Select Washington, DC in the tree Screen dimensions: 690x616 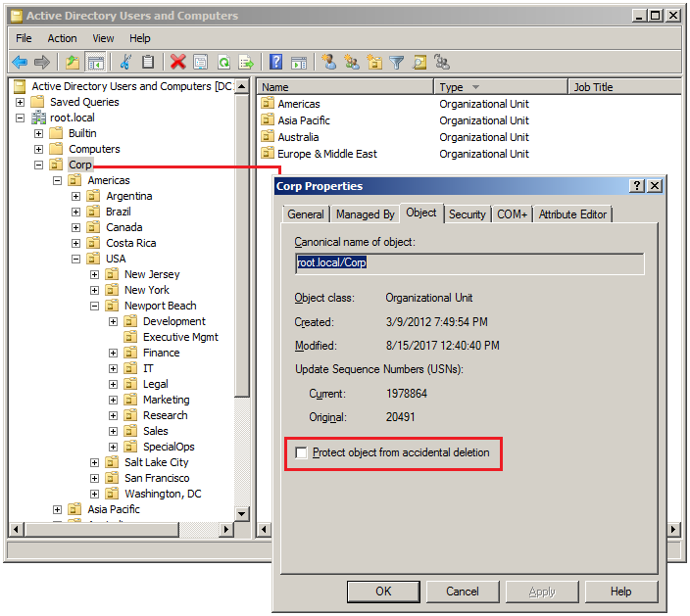point(163,494)
